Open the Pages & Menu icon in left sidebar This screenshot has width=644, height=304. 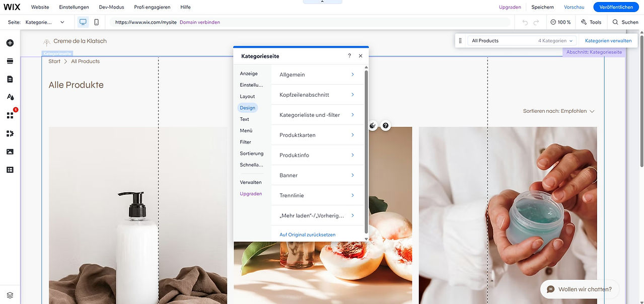coord(10,80)
